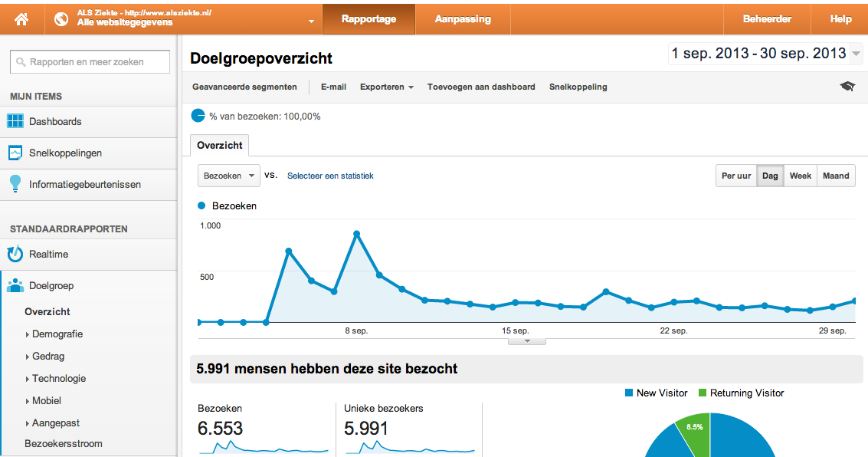Open the Beheerder section
868x457 pixels.
click(767, 19)
